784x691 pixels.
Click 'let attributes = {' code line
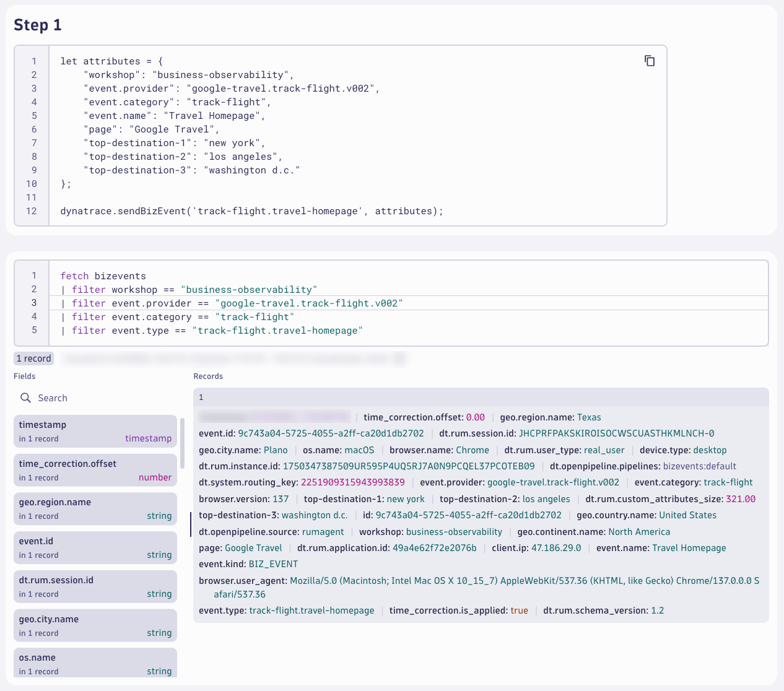pyautogui.click(x=111, y=61)
